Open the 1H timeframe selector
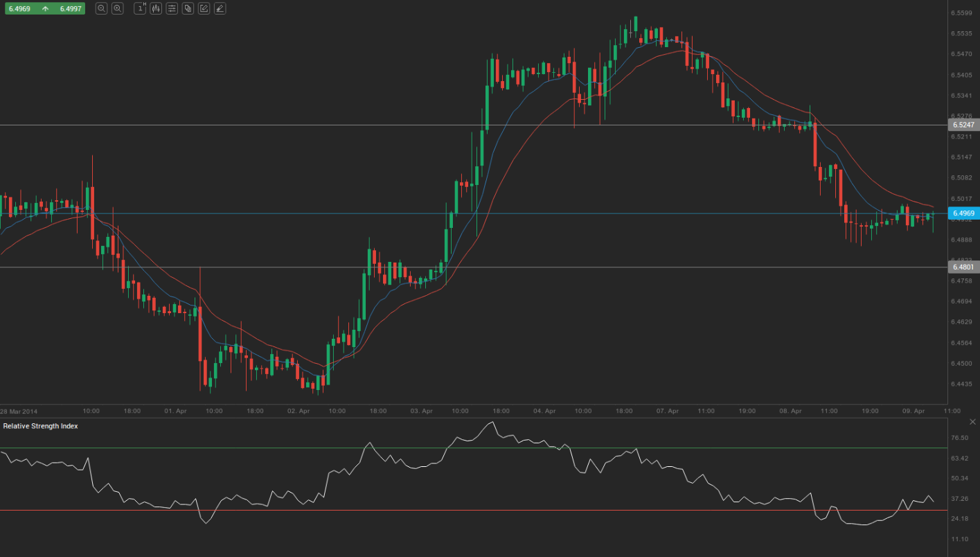 [x=140, y=8]
